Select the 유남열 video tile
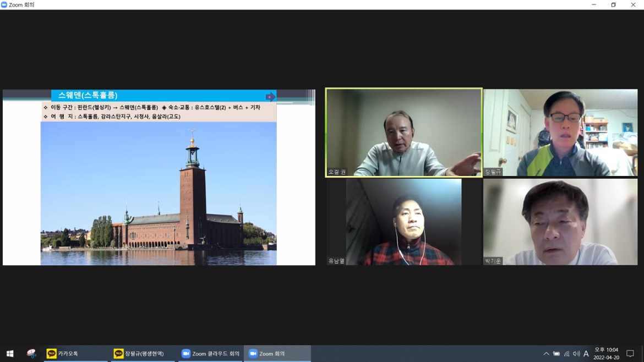 [x=403, y=222]
